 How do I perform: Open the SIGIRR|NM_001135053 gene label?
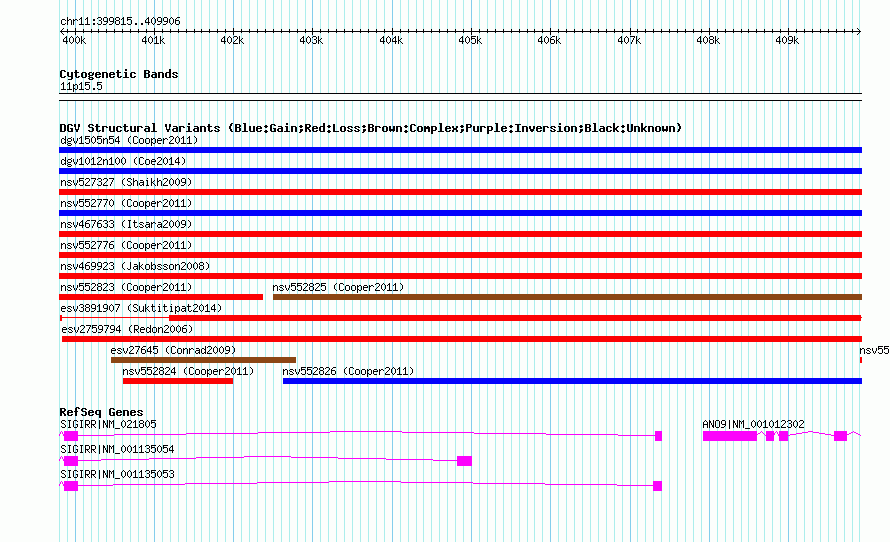point(117,474)
